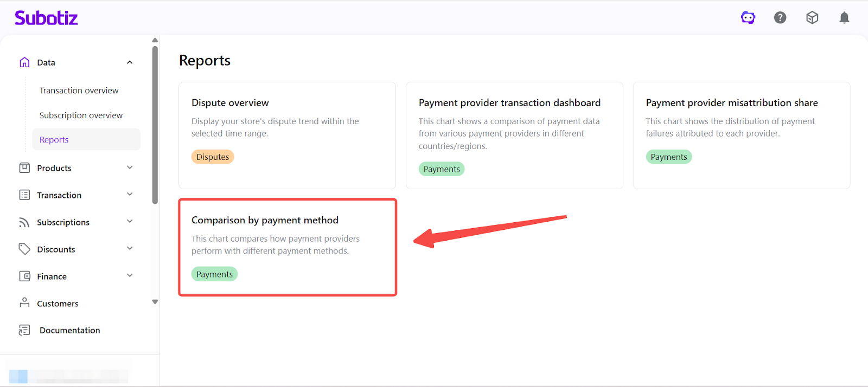Open the chatbot assistant icon

tap(748, 18)
